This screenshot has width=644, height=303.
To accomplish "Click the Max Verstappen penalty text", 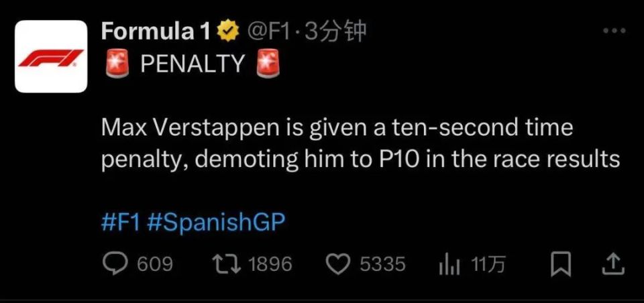I will point(359,143).
